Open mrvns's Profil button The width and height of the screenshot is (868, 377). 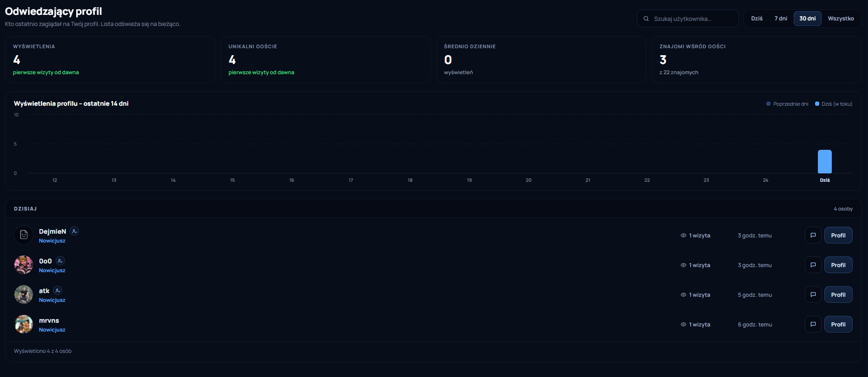click(x=838, y=324)
